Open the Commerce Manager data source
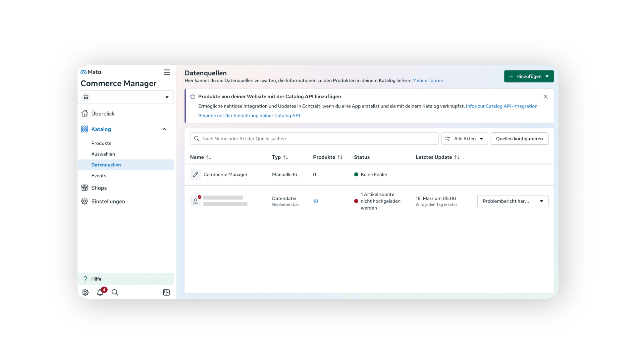 pos(225,174)
